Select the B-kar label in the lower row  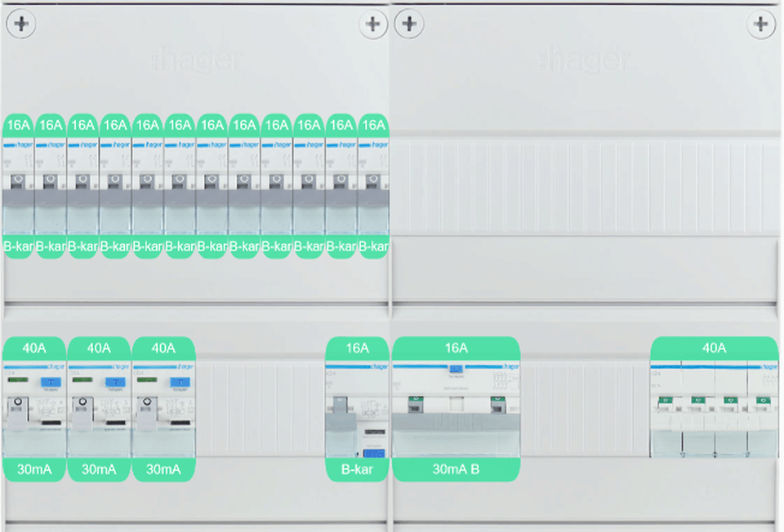[357, 469]
